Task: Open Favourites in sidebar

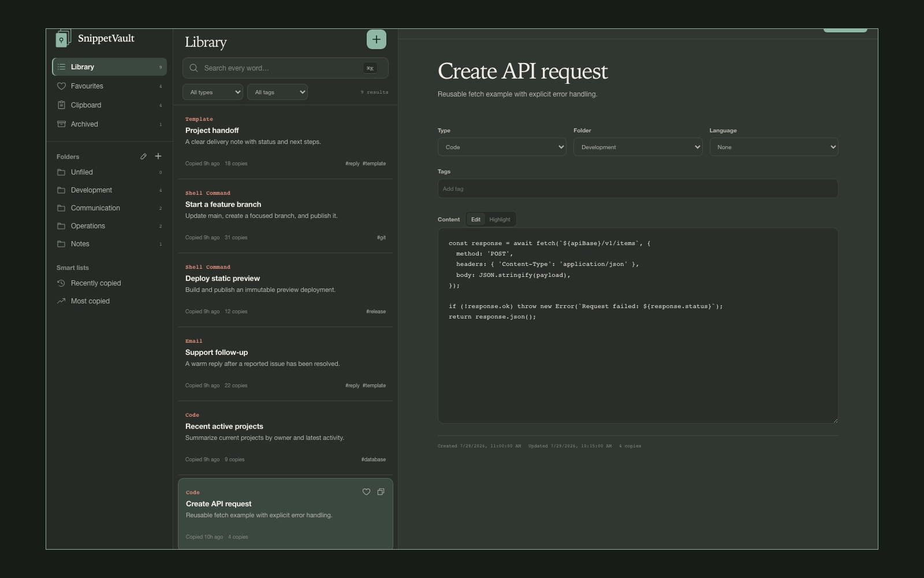Action: click(109, 86)
